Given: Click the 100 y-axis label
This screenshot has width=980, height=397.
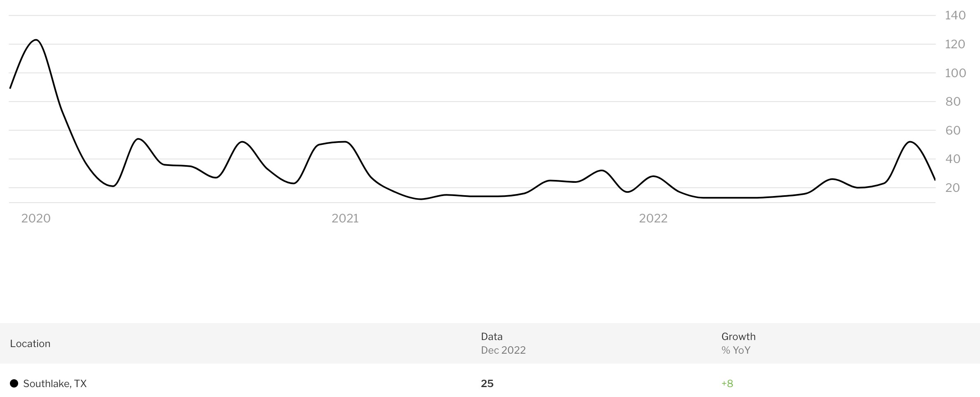Looking at the screenshot, I should [x=955, y=73].
